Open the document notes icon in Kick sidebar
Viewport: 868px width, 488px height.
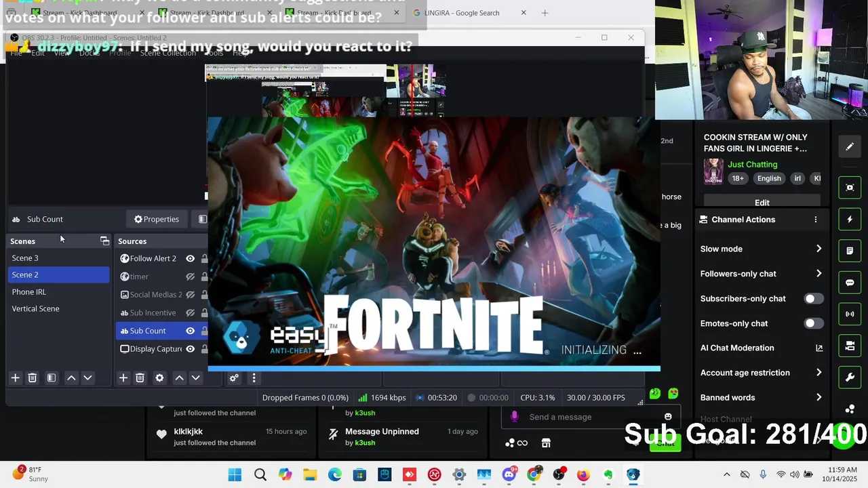pos(850,251)
